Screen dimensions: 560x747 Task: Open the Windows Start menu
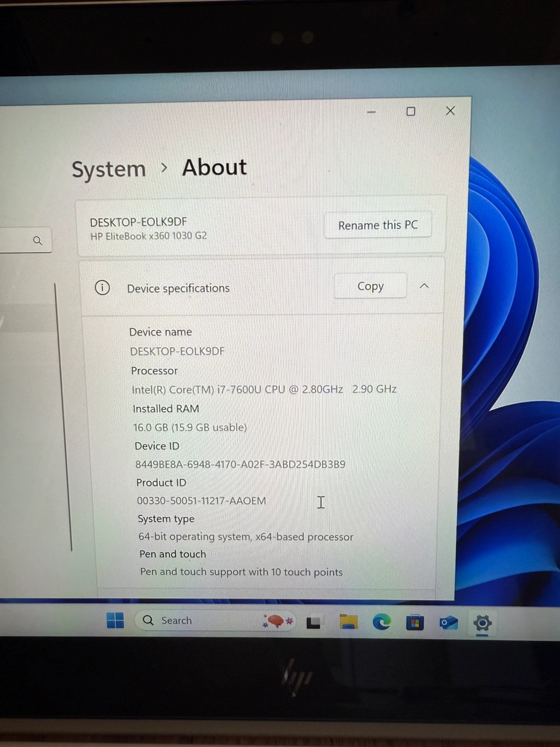[115, 620]
